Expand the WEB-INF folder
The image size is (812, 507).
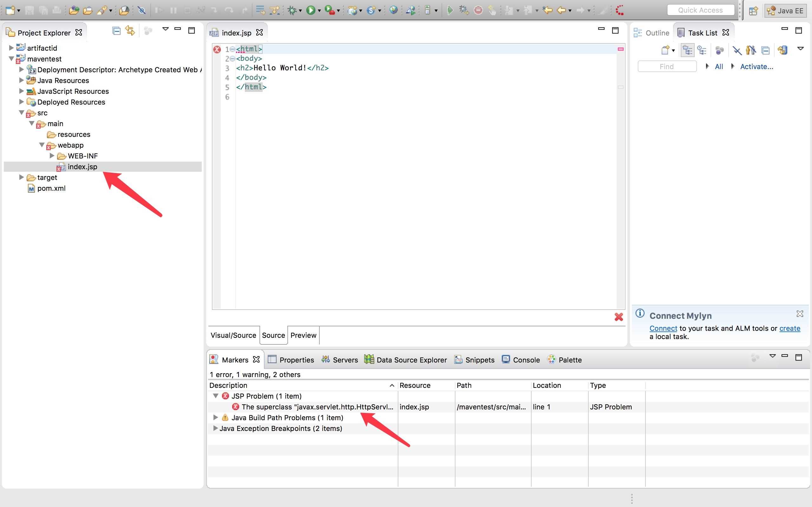pos(52,156)
